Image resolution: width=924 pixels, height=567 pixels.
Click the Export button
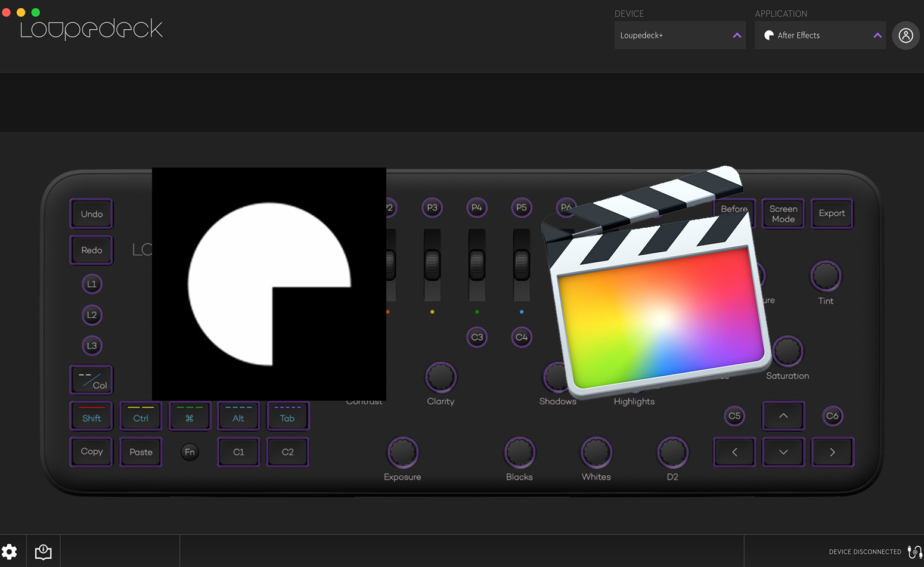point(832,213)
